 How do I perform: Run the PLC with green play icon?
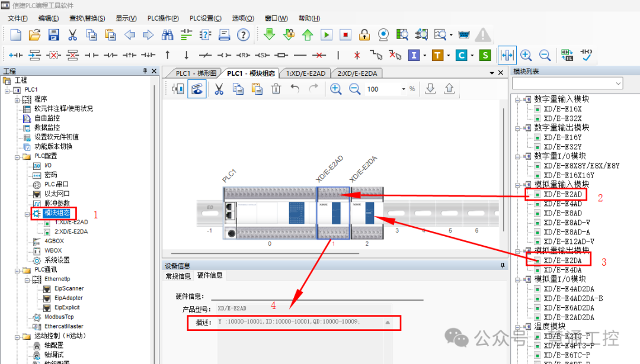(x=327, y=35)
